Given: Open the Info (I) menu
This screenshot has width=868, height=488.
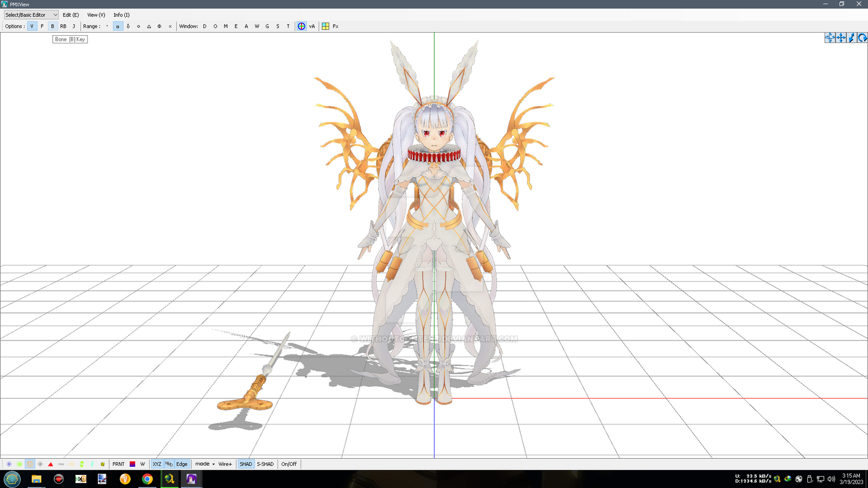Looking at the screenshot, I should click(x=122, y=15).
